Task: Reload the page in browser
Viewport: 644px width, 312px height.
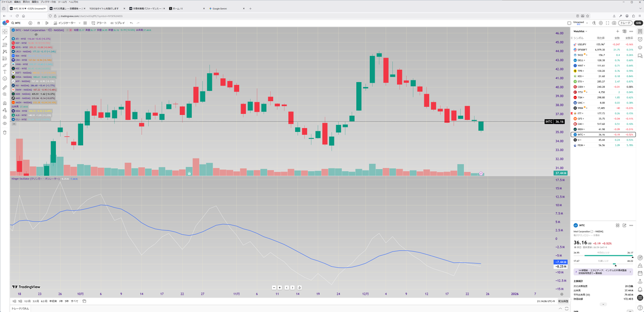Action: click(16, 16)
